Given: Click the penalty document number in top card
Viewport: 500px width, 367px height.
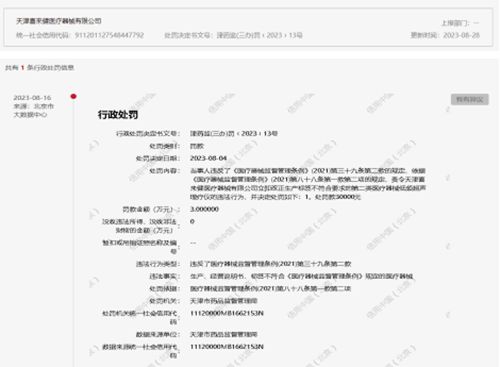Looking at the screenshot, I should pos(260,35).
